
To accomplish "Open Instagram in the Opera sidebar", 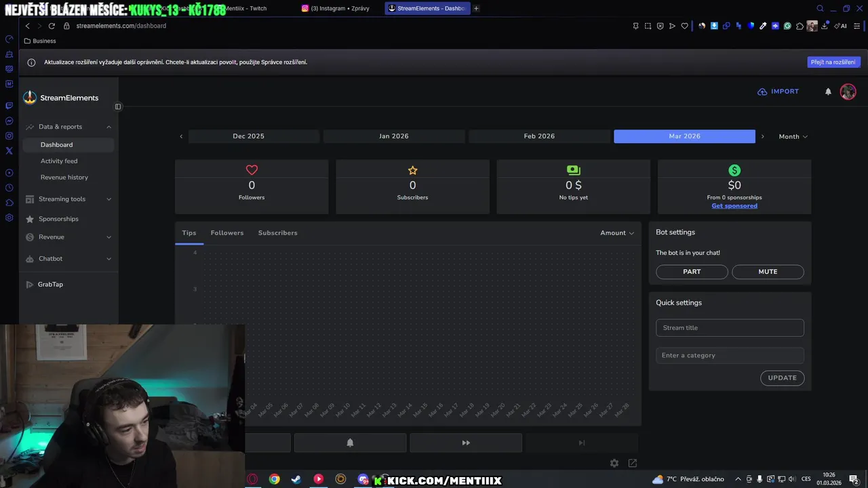I will [x=9, y=136].
